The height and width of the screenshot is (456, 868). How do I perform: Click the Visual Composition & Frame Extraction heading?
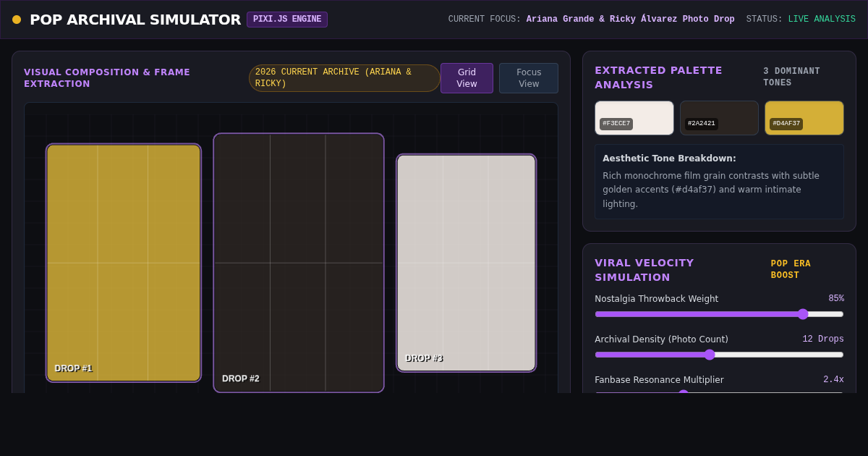click(107, 78)
